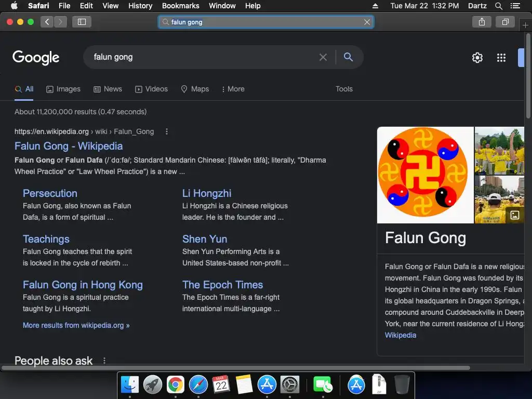
Task: Open the Google apps grid
Action: tap(501, 58)
